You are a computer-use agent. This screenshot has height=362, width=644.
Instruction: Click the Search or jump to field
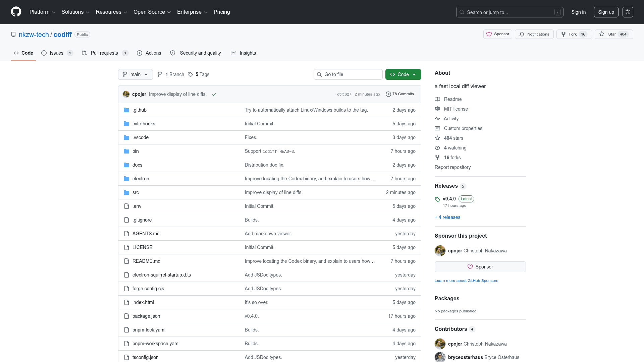[510, 12]
